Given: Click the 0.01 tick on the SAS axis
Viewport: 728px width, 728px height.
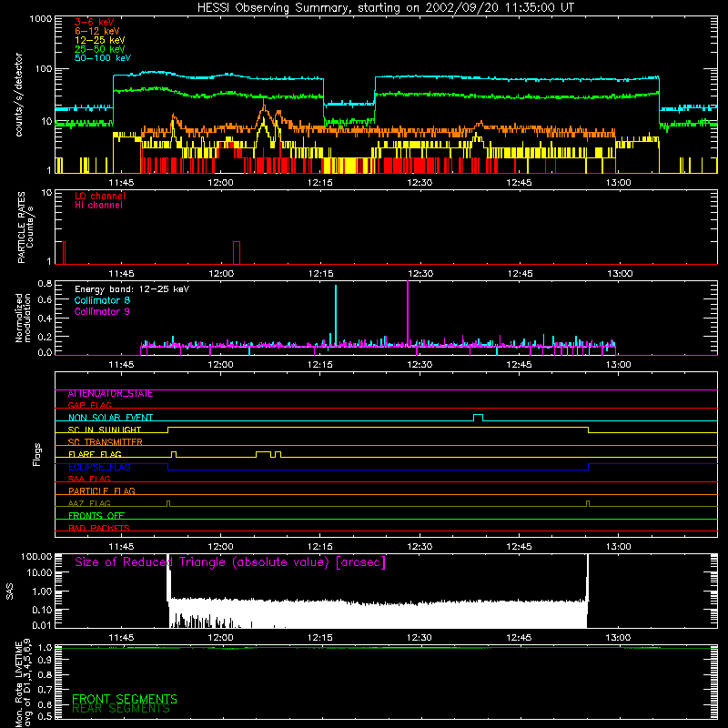Looking at the screenshot, I should coord(42,625).
